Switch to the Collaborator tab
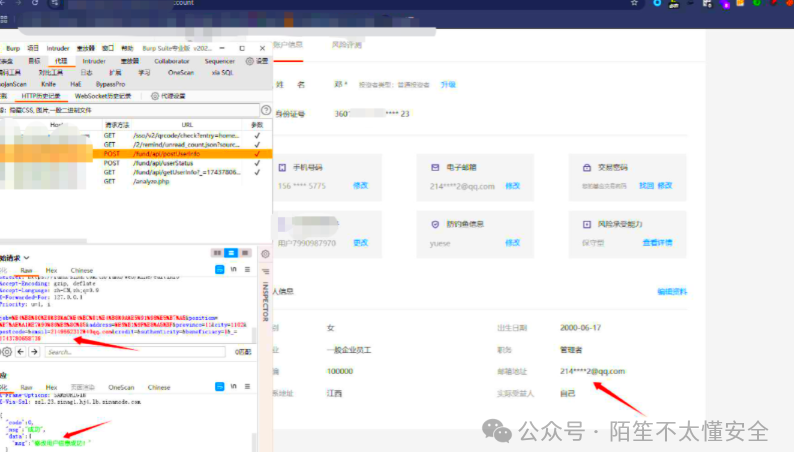This screenshot has height=463, width=794. coord(172,61)
